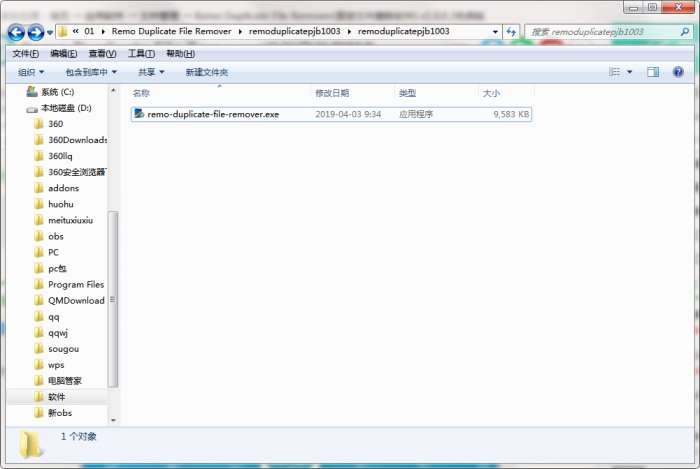Open the 编辑(E) menu
Image resolution: width=700 pixels, height=469 pixels.
coord(63,54)
